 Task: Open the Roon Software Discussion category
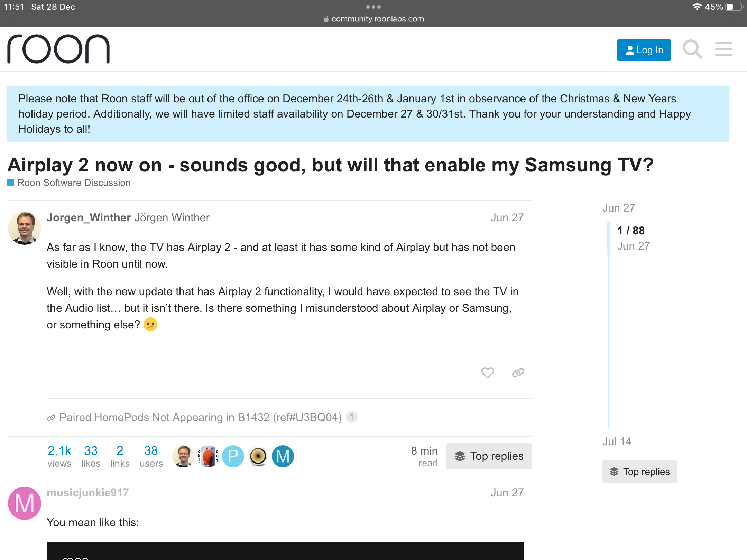[x=69, y=183]
